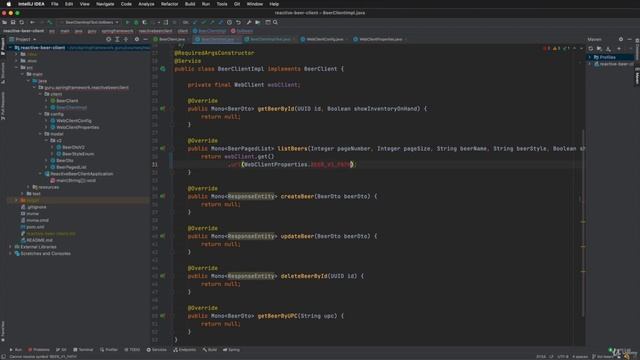The image size is (640, 360).
Task: Hide the Project panel with minimize icon
Action: coord(145,39)
